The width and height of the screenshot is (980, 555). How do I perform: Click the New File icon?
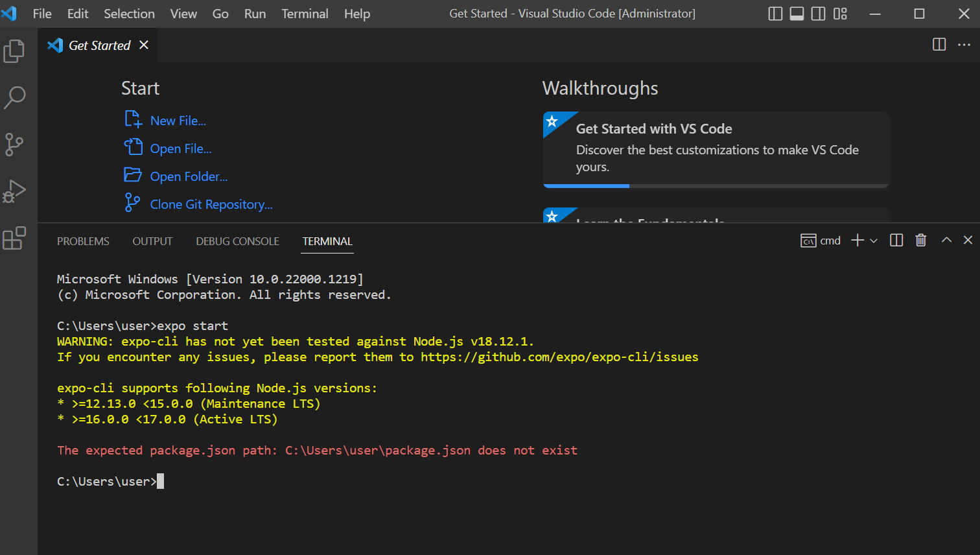[133, 119]
